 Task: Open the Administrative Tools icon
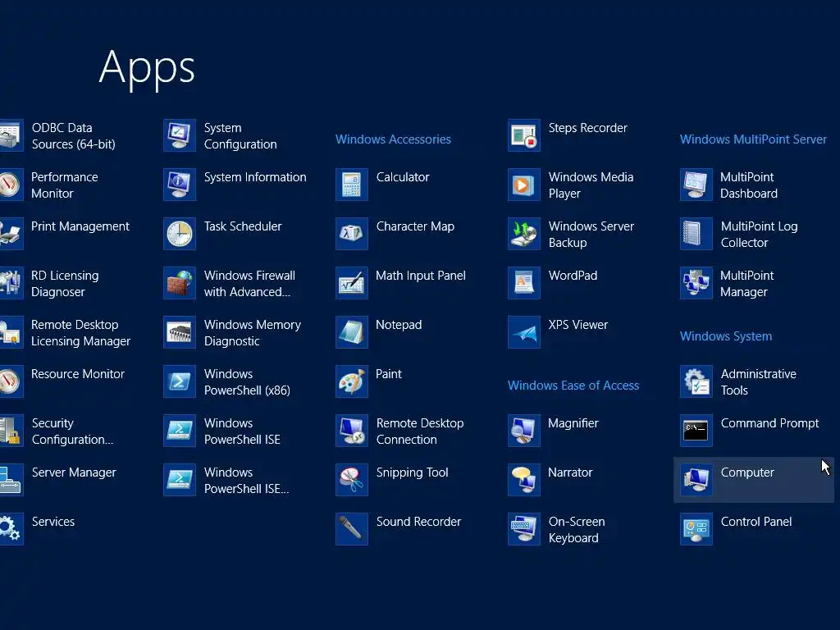pos(696,381)
